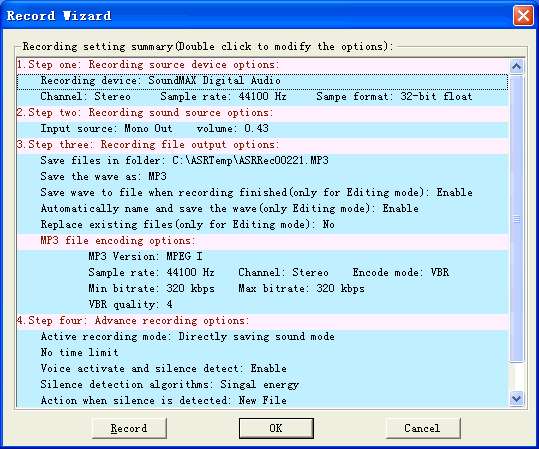The image size is (539, 449).
Task: Select the Step four advance recording header
Action: [x=262, y=321]
